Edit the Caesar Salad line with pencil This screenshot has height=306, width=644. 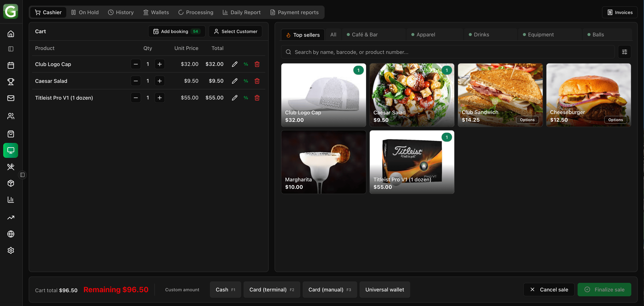(x=235, y=81)
